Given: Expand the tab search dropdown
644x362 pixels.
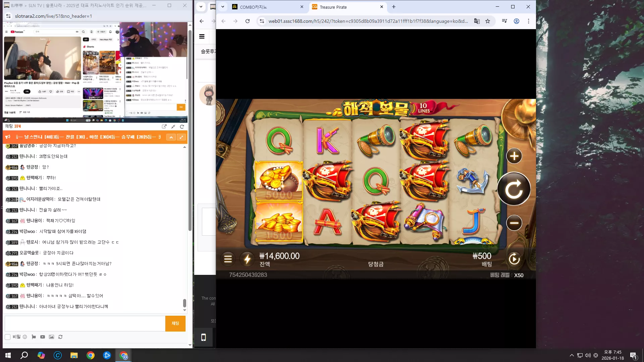Looking at the screenshot, I should point(223,7).
